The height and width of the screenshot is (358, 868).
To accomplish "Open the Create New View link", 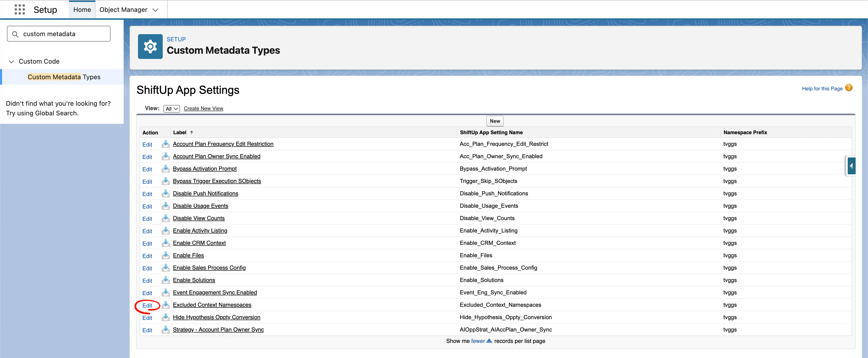I will pyautogui.click(x=203, y=108).
